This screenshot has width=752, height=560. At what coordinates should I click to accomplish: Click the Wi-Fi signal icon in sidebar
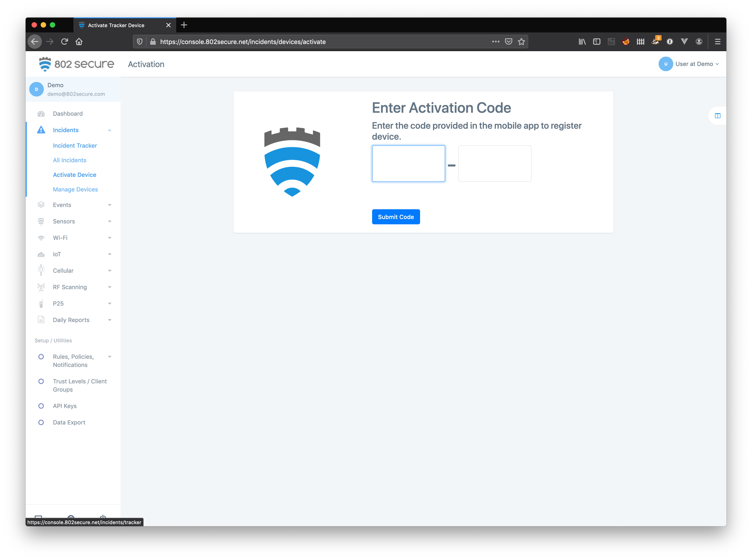pyautogui.click(x=41, y=238)
